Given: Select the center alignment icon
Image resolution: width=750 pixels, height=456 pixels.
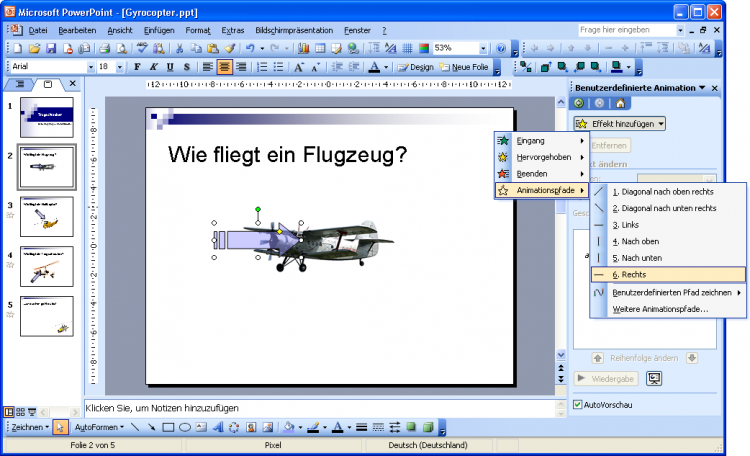Looking at the screenshot, I should [x=225, y=67].
